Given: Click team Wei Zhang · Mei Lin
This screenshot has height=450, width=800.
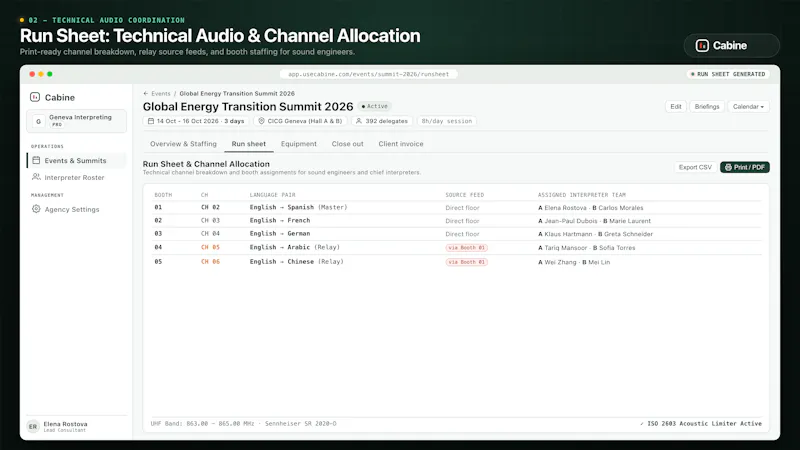Looking at the screenshot, I should (x=574, y=262).
